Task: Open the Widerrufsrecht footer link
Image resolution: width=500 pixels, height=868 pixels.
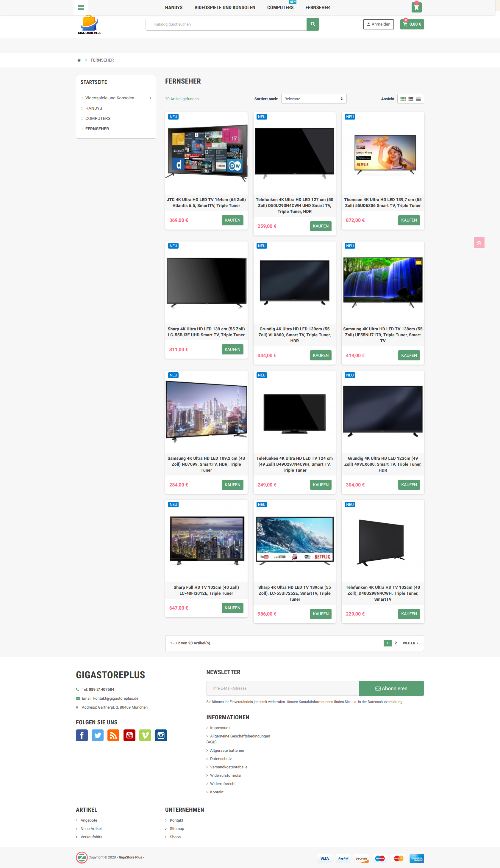Action: pos(223,783)
